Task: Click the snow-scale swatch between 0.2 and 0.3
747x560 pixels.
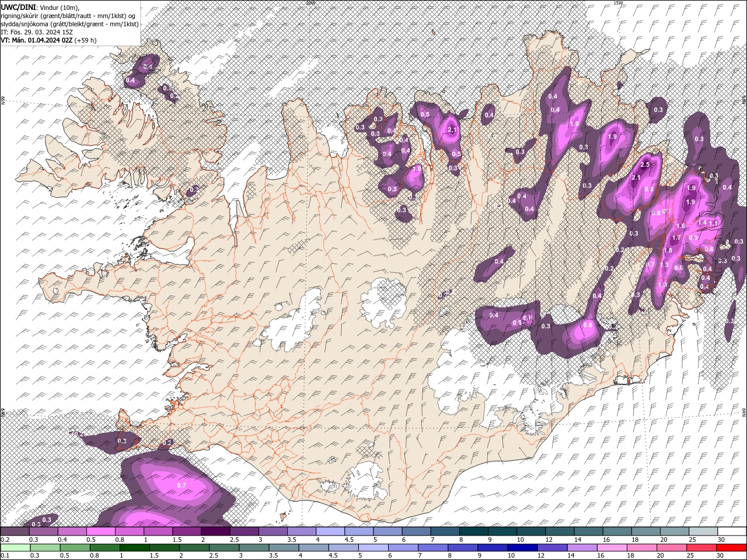Action: tap(15, 531)
